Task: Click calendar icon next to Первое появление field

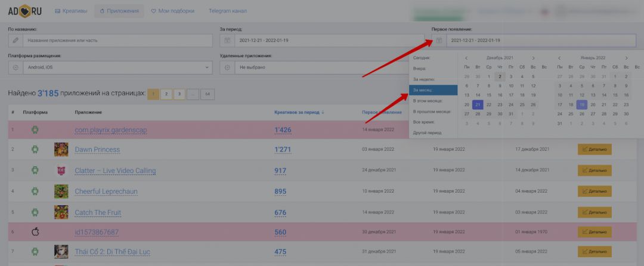Action: pos(439,41)
